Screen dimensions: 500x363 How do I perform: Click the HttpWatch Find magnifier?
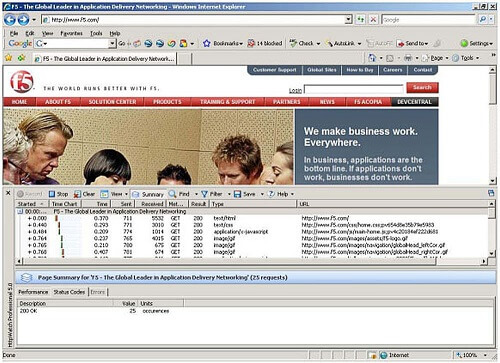[172, 194]
